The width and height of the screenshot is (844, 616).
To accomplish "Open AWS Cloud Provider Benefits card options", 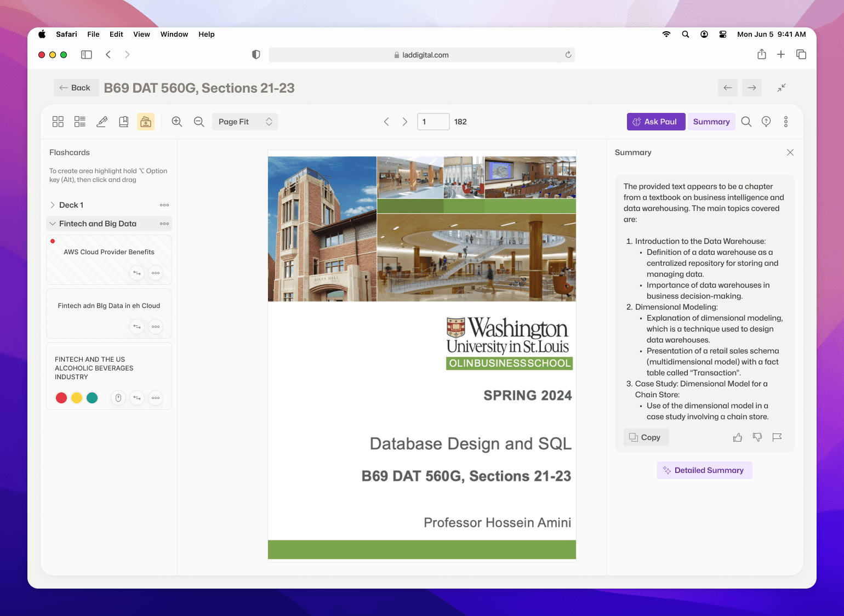I will point(156,273).
